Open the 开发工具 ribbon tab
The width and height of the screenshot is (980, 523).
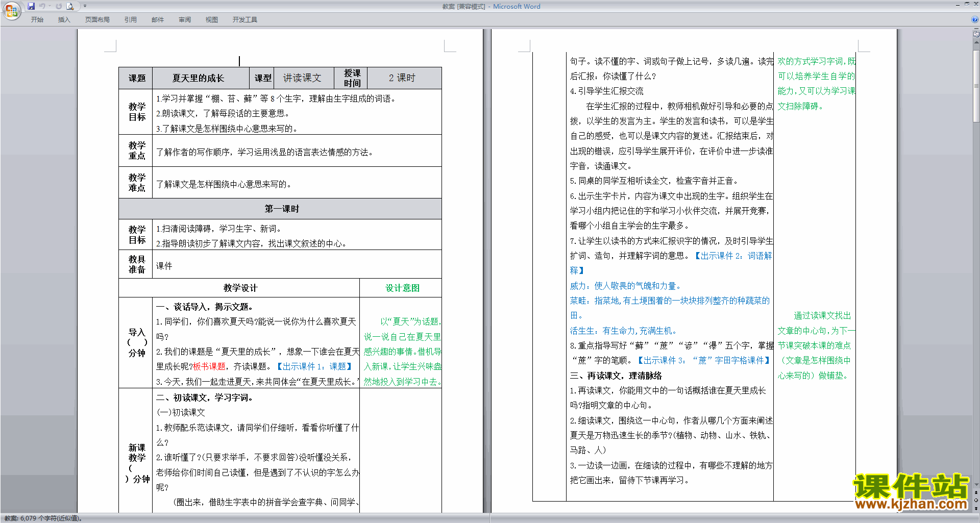(x=244, y=19)
